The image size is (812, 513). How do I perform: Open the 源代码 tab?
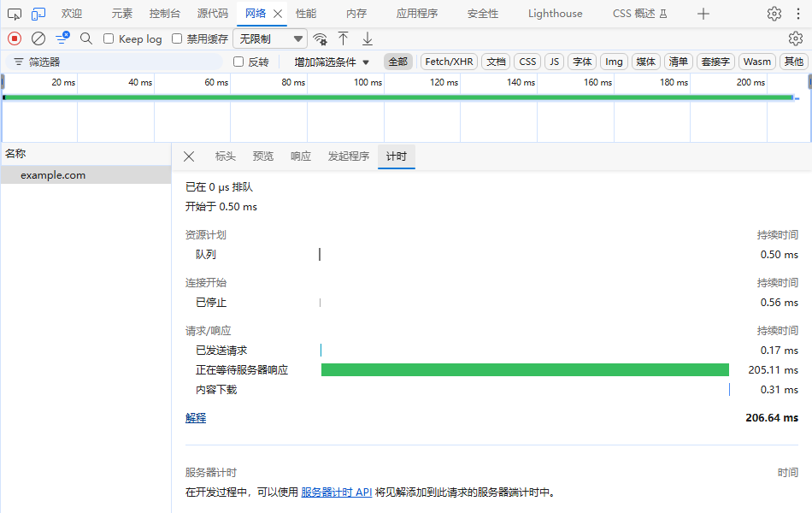pos(212,14)
